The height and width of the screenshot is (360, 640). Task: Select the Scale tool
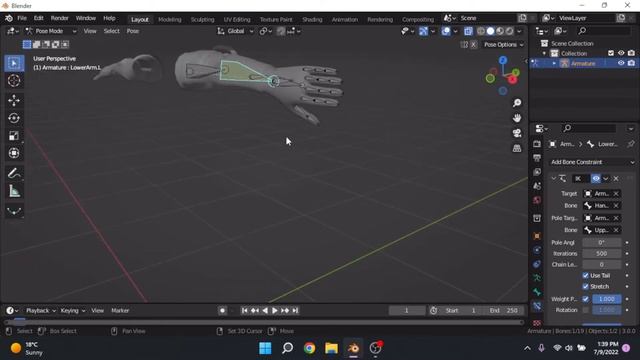point(14,136)
